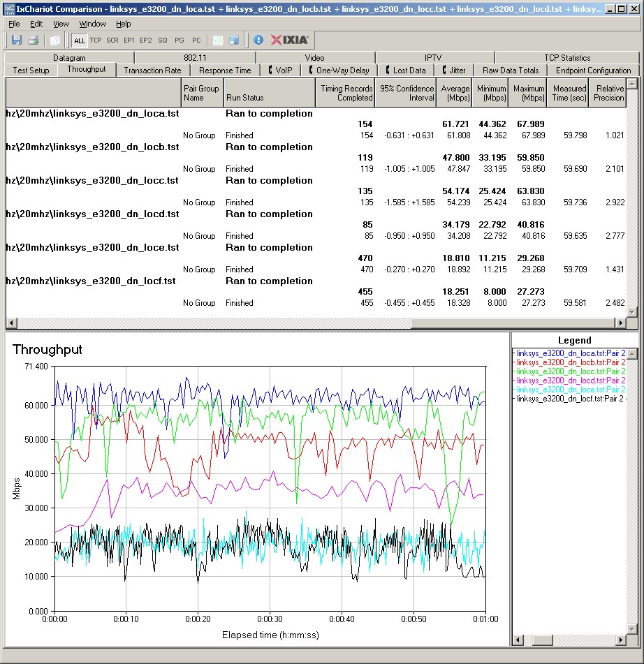This screenshot has width=644, height=664.
Task: Click the table's scroll up arrow
Action: 632,84
